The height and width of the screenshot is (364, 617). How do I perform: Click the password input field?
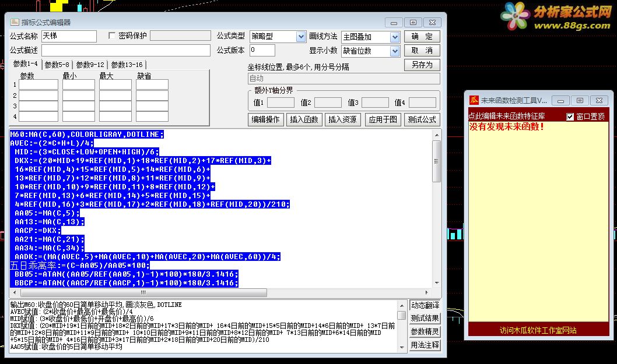click(180, 36)
